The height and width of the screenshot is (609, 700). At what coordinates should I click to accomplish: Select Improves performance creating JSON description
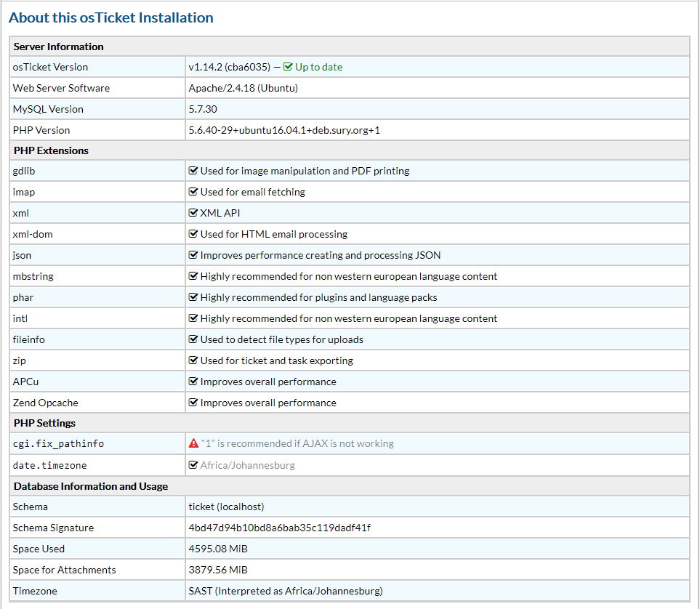(x=321, y=255)
